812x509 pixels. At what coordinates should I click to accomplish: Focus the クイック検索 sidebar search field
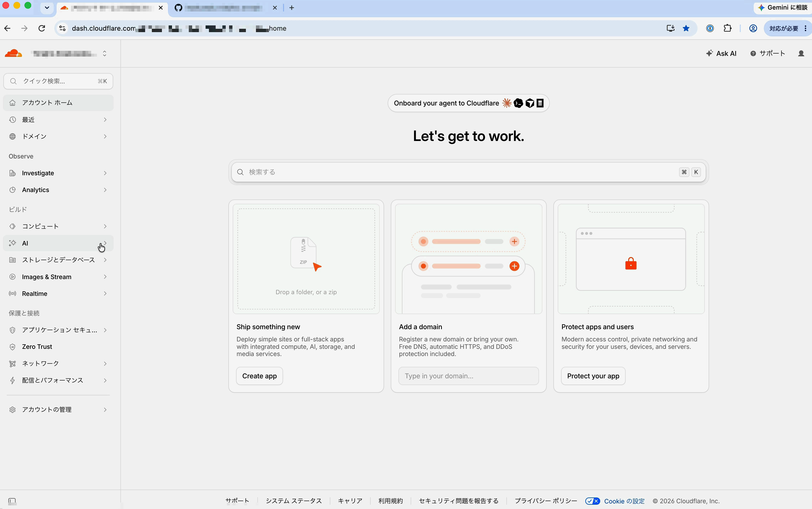click(58, 81)
